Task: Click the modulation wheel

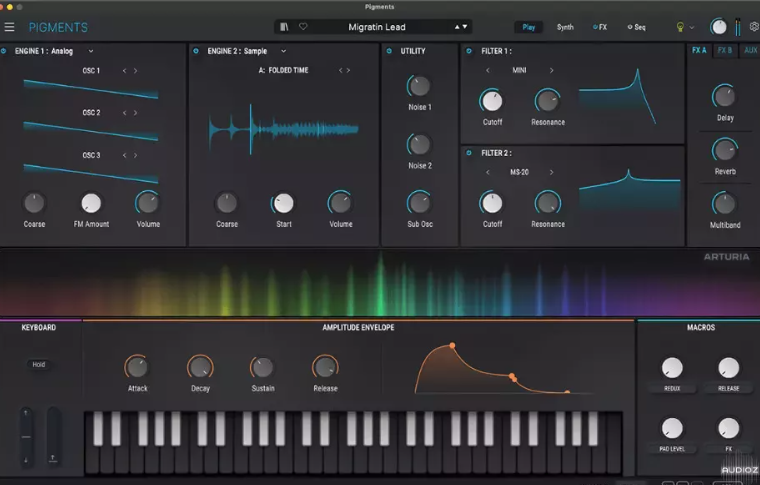Action: pyautogui.click(x=53, y=437)
